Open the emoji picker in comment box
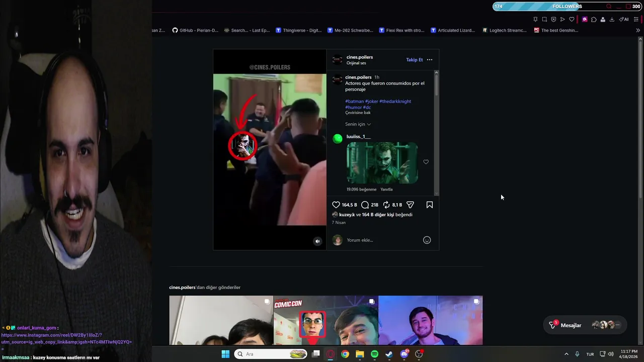This screenshot has height=362, width=644. (427, 240)
